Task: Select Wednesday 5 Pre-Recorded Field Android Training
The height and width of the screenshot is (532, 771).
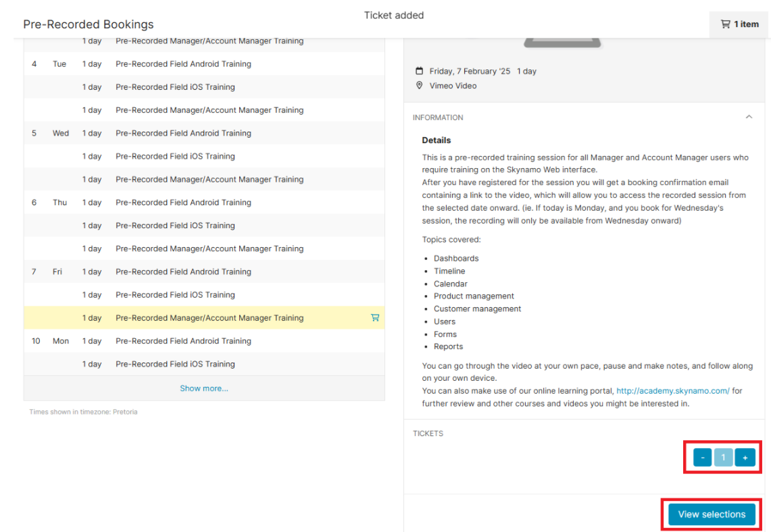Action: (183, 134)
